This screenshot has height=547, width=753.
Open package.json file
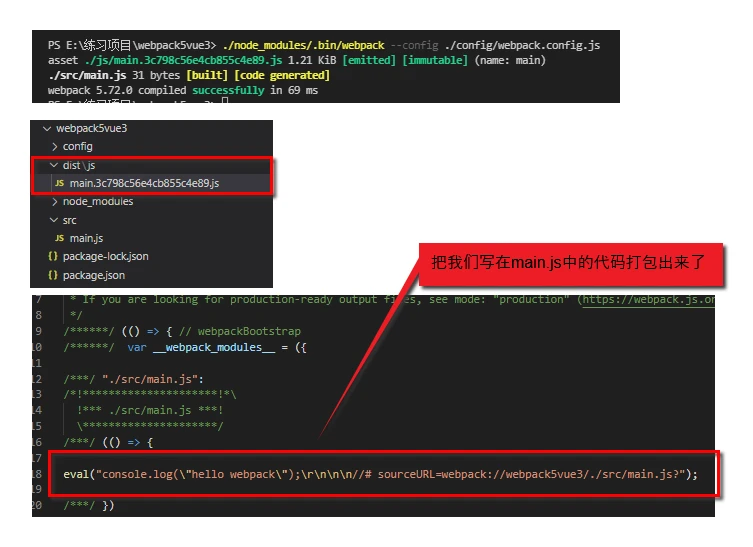tap(94, 275)
